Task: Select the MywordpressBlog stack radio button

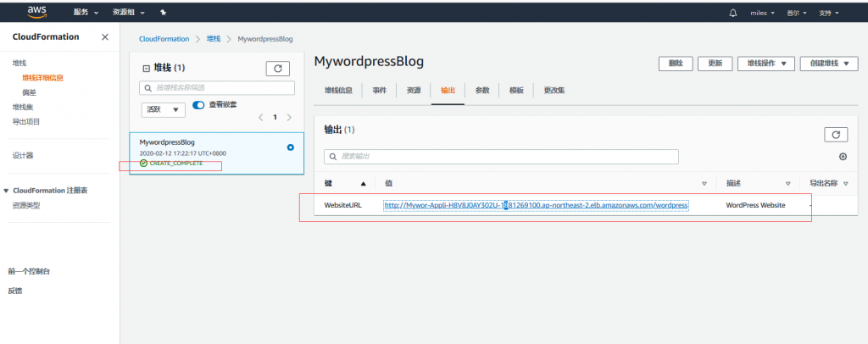Action: click(291, 147)
